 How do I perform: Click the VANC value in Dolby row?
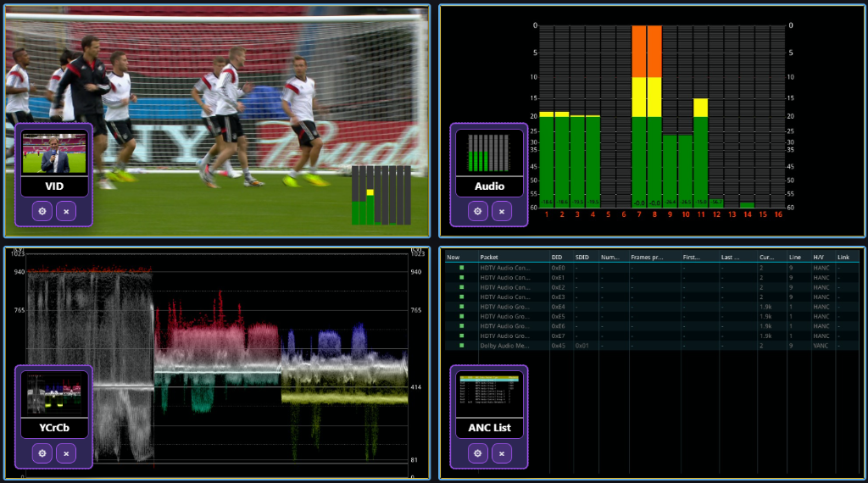821,346
